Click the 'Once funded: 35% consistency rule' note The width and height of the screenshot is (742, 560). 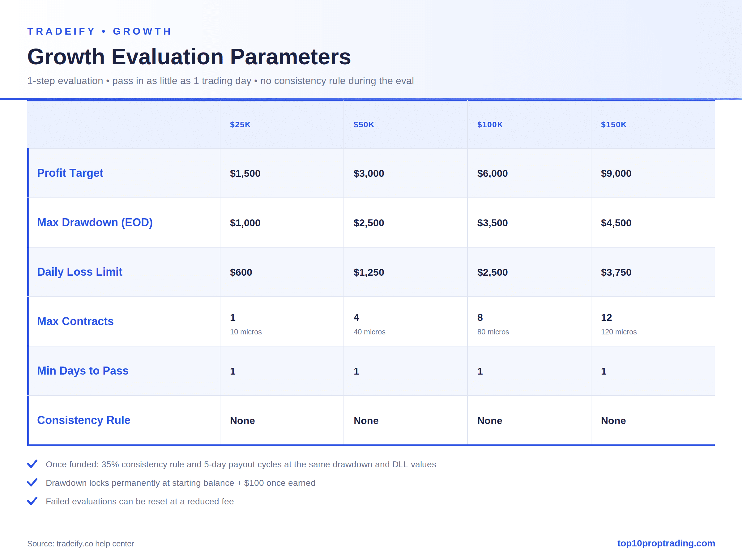(241, 465)
